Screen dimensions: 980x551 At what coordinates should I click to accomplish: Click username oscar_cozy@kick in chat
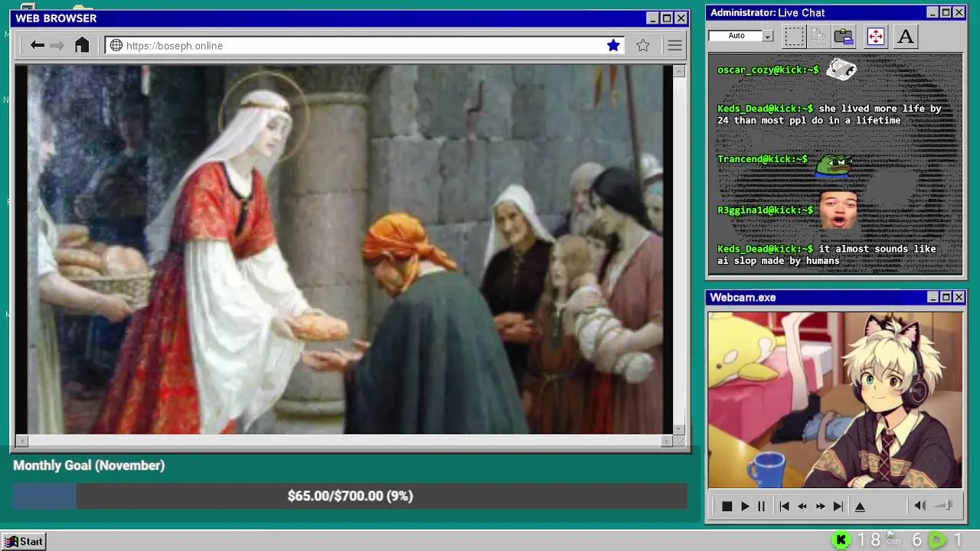click(x=768, y=70)
